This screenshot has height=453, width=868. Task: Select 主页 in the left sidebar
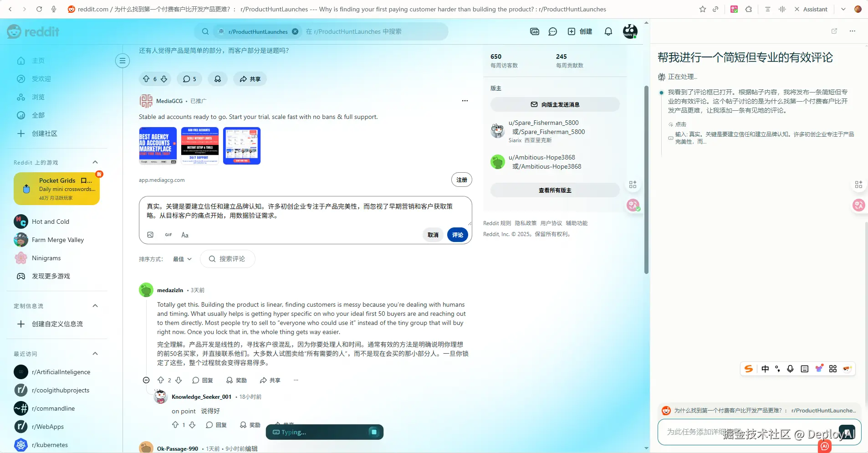pyautogui.click(x=36, y=60)
